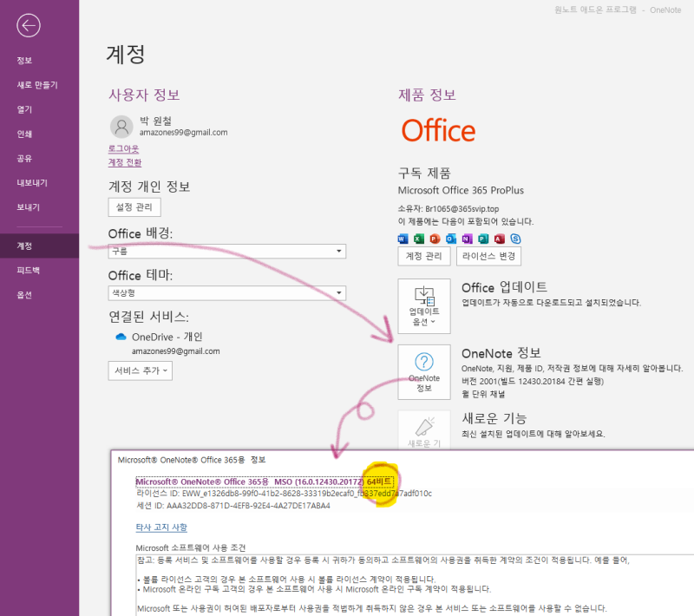This screenshot has height=616, width=694.
Task: Click the Outlook product icon
Action: click(x=450, y=237)
